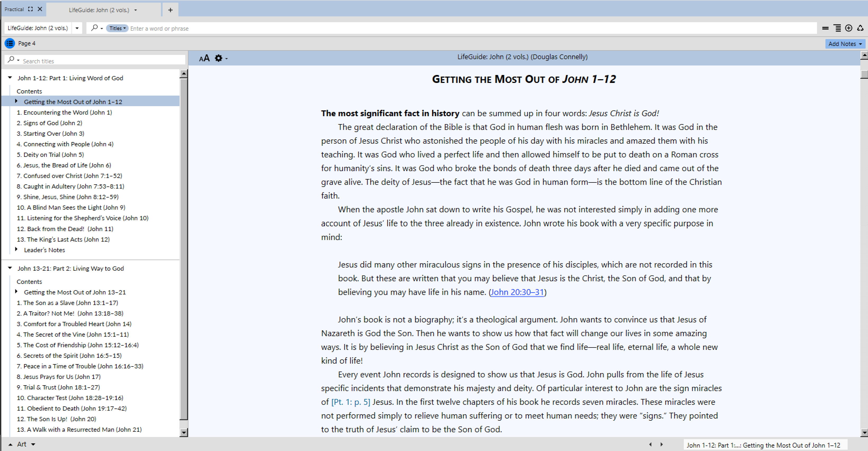The width and height of the screenshot is (868, 451).
Task: Click the recycle arrows toolbar icon
Action: [860, 28]
